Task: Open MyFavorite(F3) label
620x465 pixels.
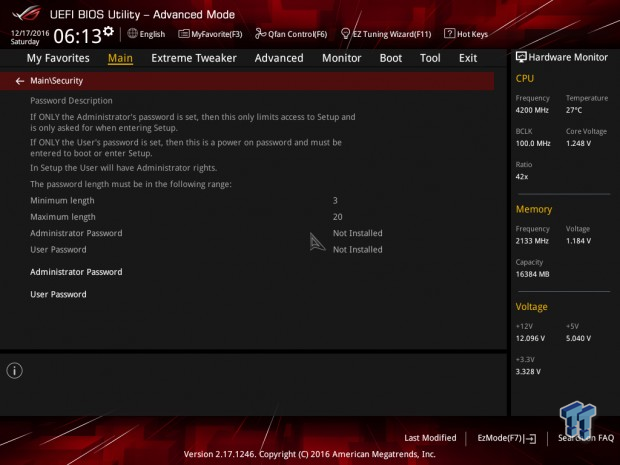Action: 217,34
